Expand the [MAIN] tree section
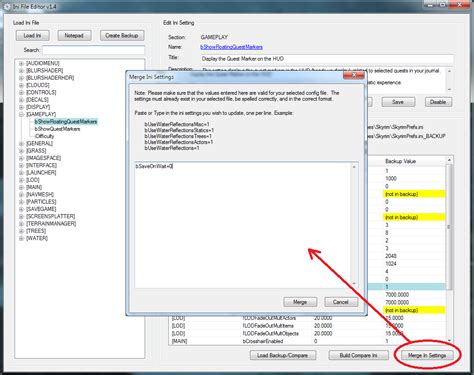Viewport: 474px width, 375px height. tap(21, 187)
